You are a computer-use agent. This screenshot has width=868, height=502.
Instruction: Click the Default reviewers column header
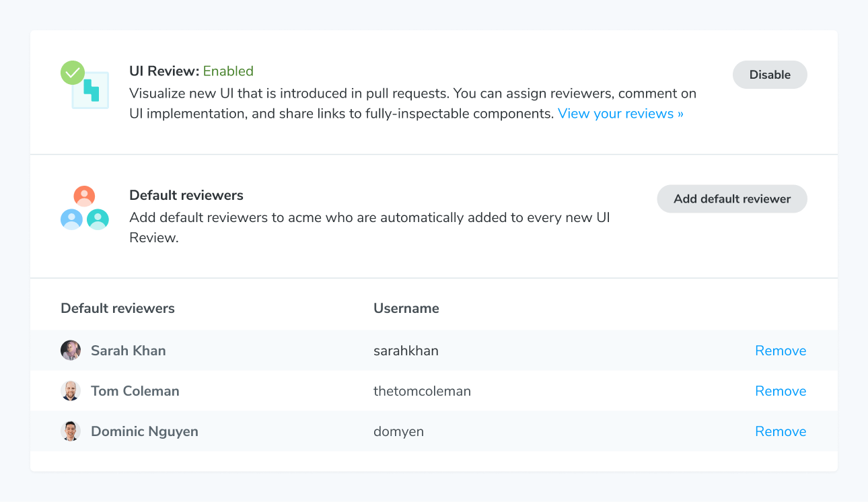point(117,308)
